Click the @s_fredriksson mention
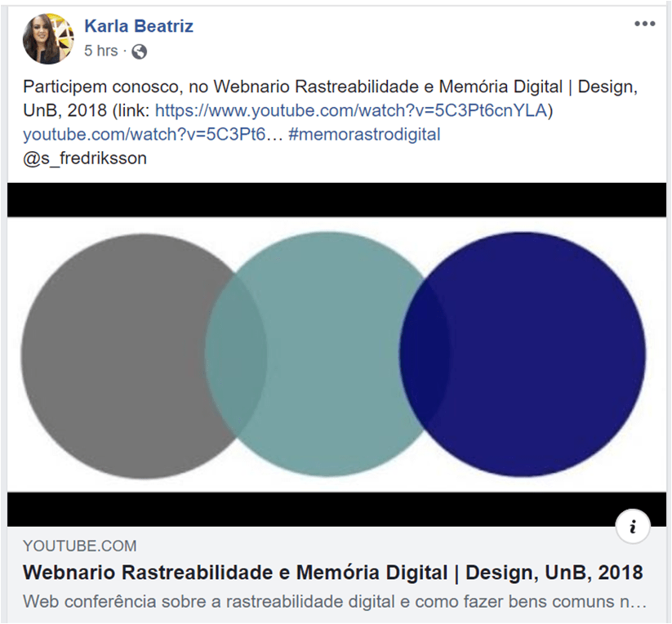The width and height of the screenshot is (672, 624). tap(85, 158)
